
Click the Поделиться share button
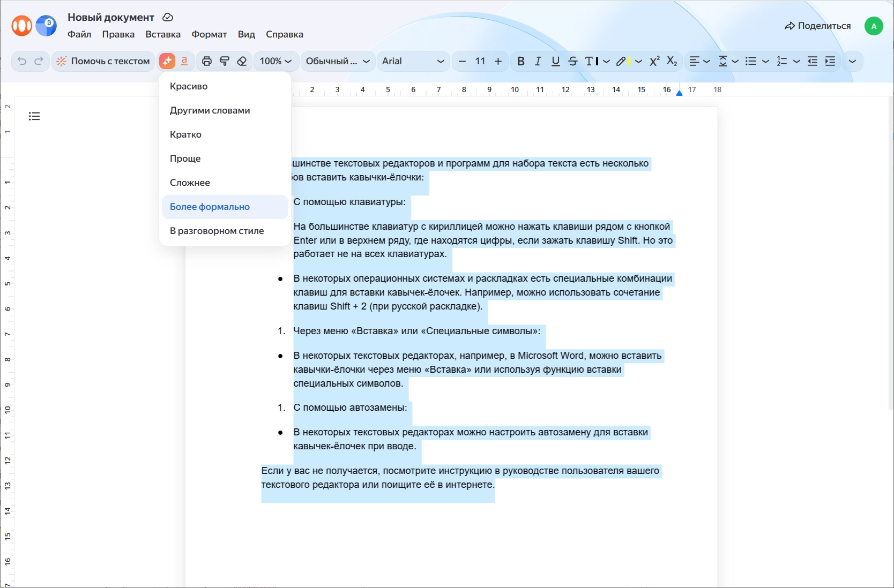(x=818, y=26)
